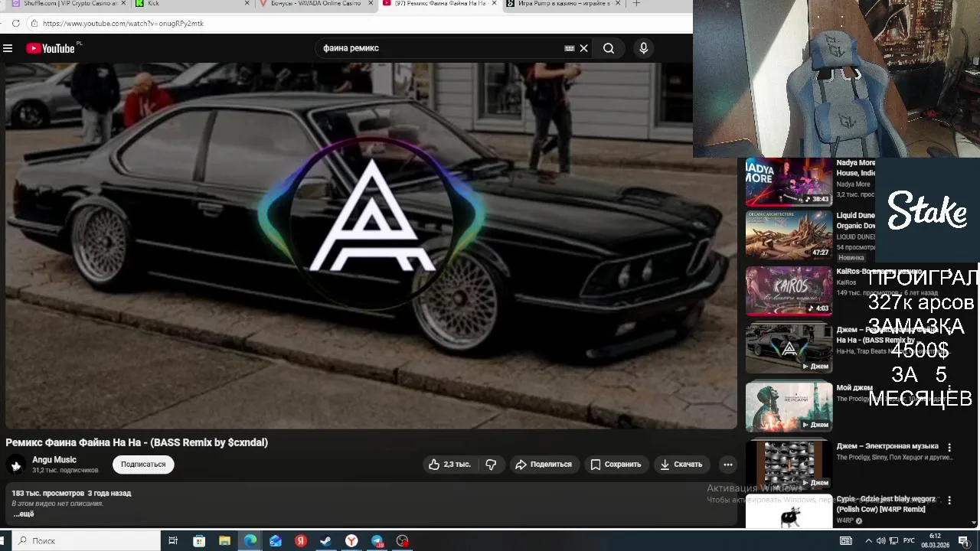This screenshot has width=980, height=551.
Task: Close the YouTube Ремикс Фаина tab
Action: (x=494, y=4)
